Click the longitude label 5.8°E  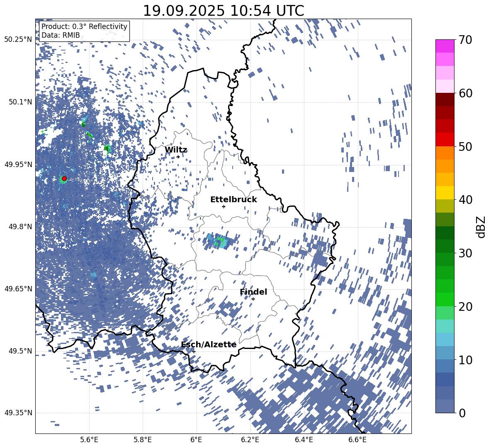point(143,440)
